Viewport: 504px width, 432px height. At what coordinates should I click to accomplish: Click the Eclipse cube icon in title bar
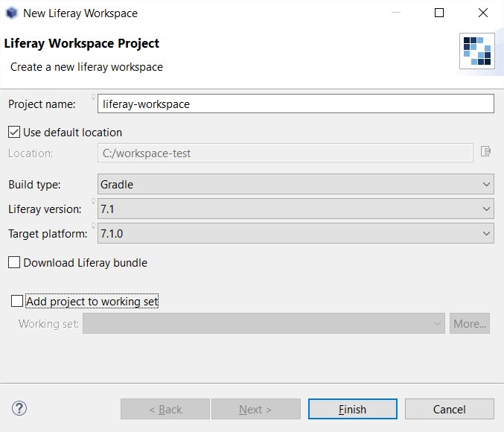12,13
